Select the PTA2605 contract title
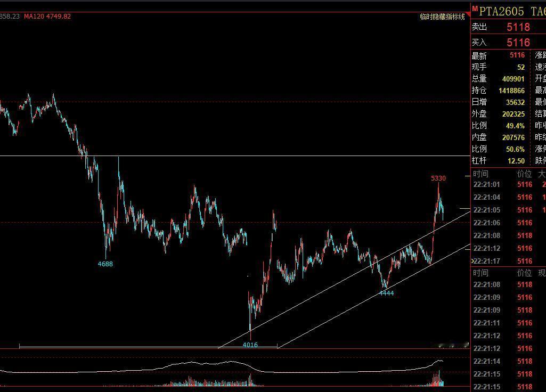Viewport: 546px width, 392px height. coord(501,12)
